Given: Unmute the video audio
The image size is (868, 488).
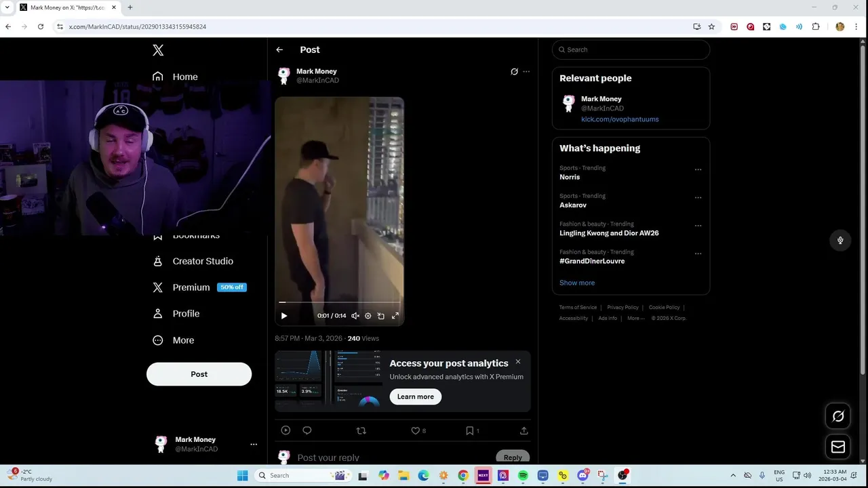Looking at the screenshot, I should 355,316.
